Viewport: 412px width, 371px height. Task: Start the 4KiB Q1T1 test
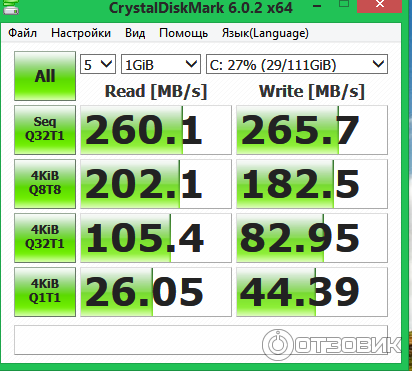coord(45,292)
